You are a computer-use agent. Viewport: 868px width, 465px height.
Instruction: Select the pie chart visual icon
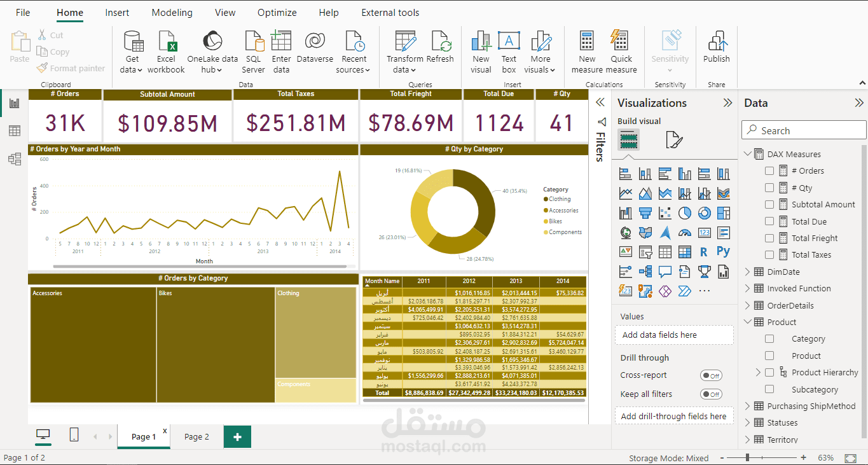[684, 212]
